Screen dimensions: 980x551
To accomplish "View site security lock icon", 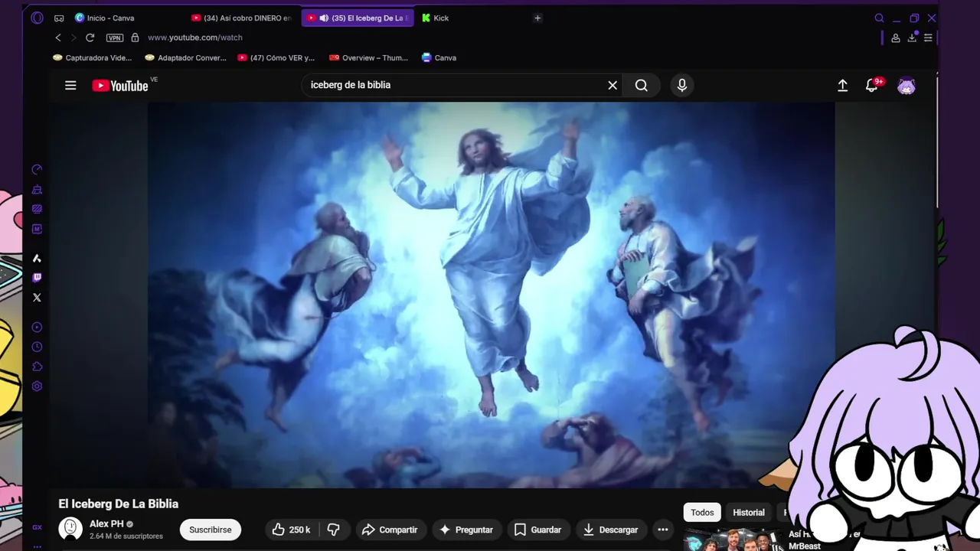I will point(135,37).
